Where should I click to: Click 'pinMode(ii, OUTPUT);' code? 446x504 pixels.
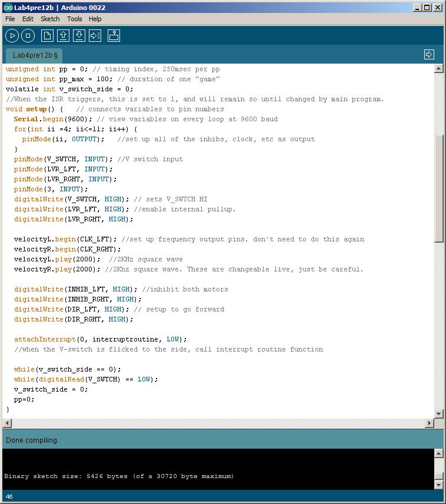click(x=64, y=139)
